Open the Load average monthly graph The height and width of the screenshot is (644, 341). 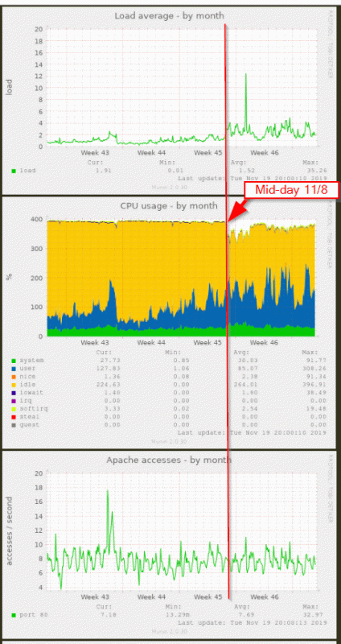pyautogui.click(x=170, y=100)
